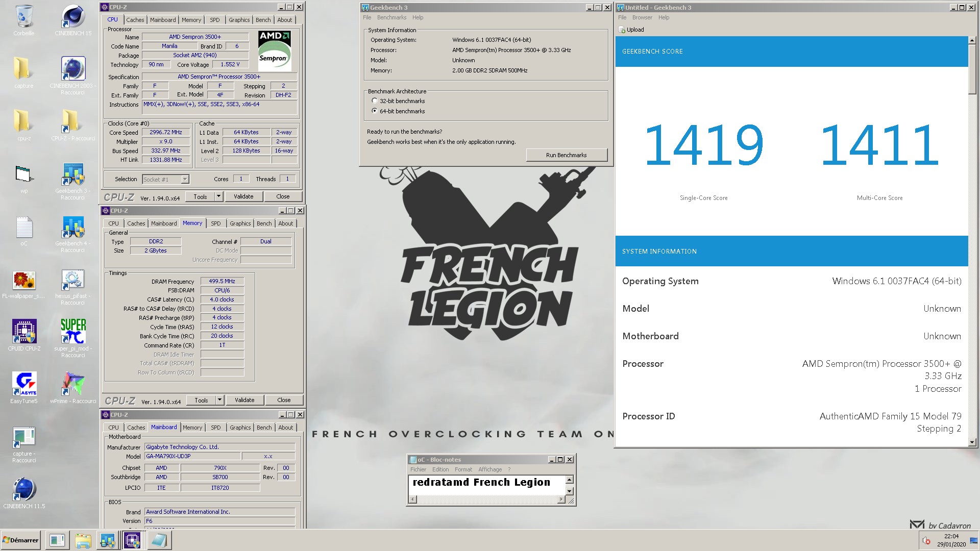
Task: Switch to Caches tab in top CPU-Z window
Action: click(x=135, y=20)
